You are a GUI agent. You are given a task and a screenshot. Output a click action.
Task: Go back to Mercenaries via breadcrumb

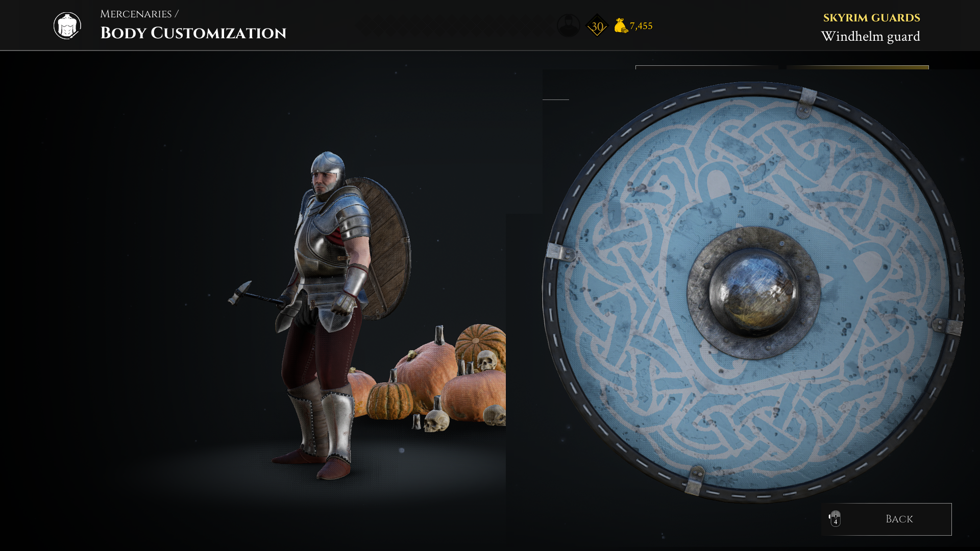click(x=136, y=14)
